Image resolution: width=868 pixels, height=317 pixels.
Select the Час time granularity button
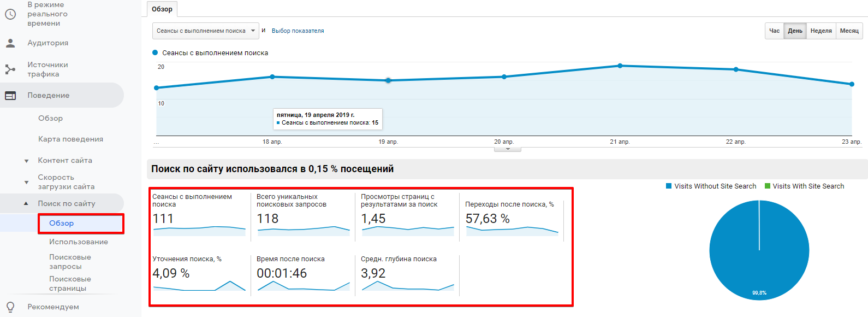pyautogui.click(x=774, y=31)
